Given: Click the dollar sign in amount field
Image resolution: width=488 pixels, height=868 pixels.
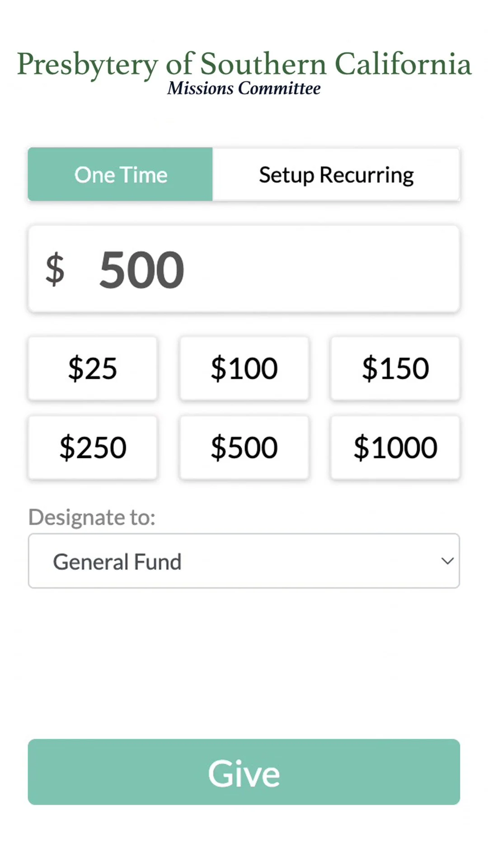Looking at the screenshot, I should 55,270.
